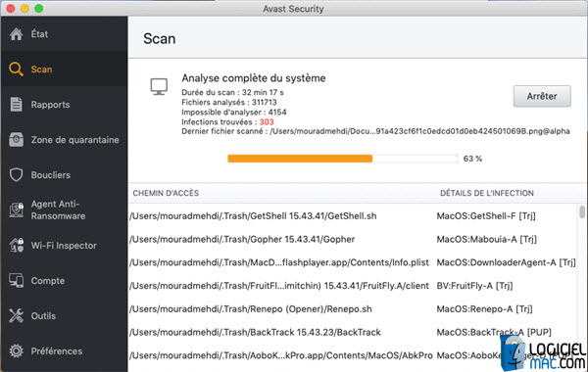This screenshot has width=588, height=372.
Task: Click the yellow minimize window button
Action: pyautogui.click(x=24, y=8)
